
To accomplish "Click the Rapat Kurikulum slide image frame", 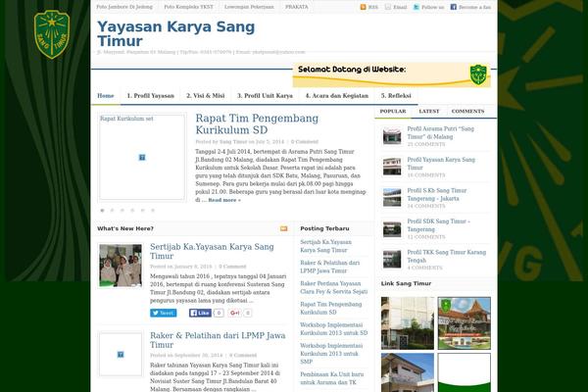I will pyautogui.click(x=142, y=157).
